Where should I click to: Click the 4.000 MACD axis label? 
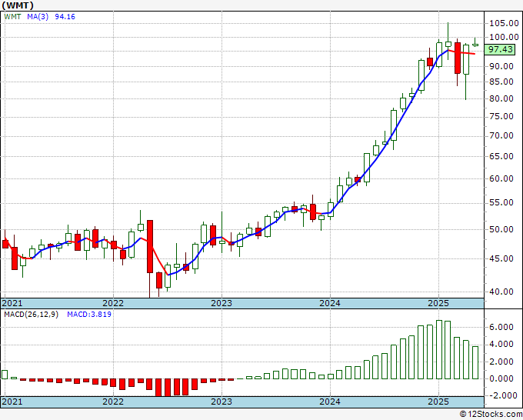pos(501,345)
